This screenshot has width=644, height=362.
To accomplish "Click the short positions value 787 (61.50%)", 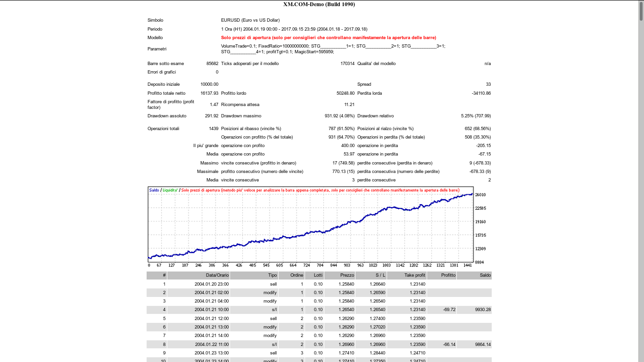I will click(342, 129).
